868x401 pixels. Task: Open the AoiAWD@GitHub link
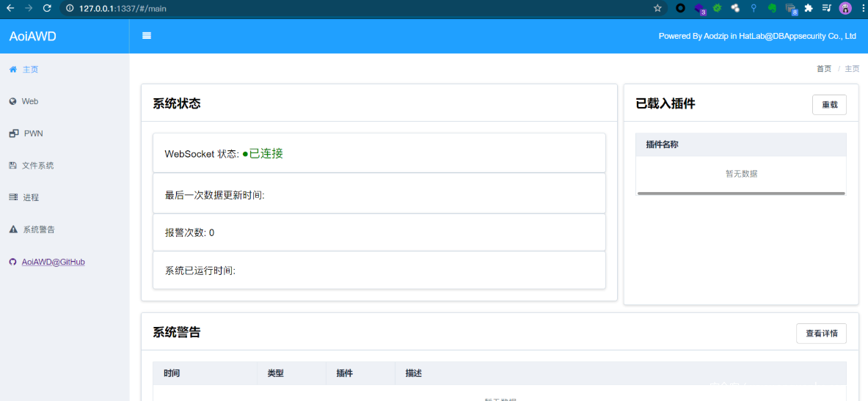coord(53,262)
